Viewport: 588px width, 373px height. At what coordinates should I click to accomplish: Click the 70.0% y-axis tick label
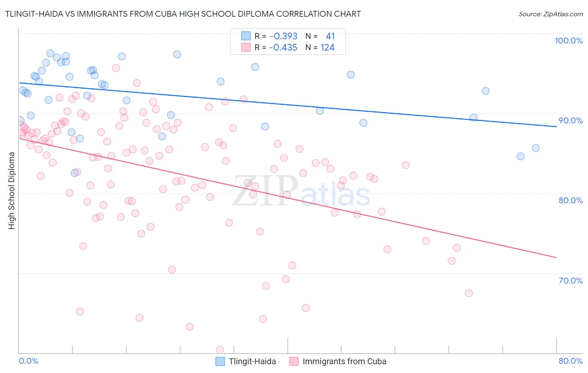(x=570, y=281)
